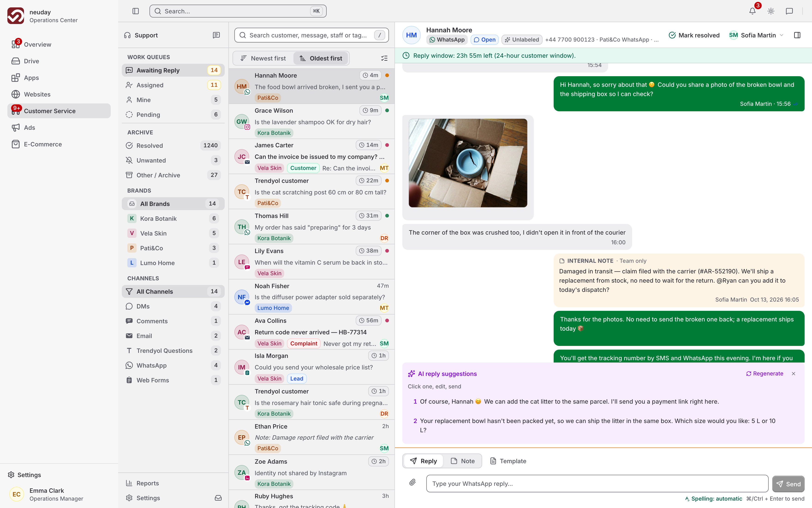This screenshot has height=508, width=812.
Task: Click the Regenerate suggestions link
Action: (x=764, y=374)
